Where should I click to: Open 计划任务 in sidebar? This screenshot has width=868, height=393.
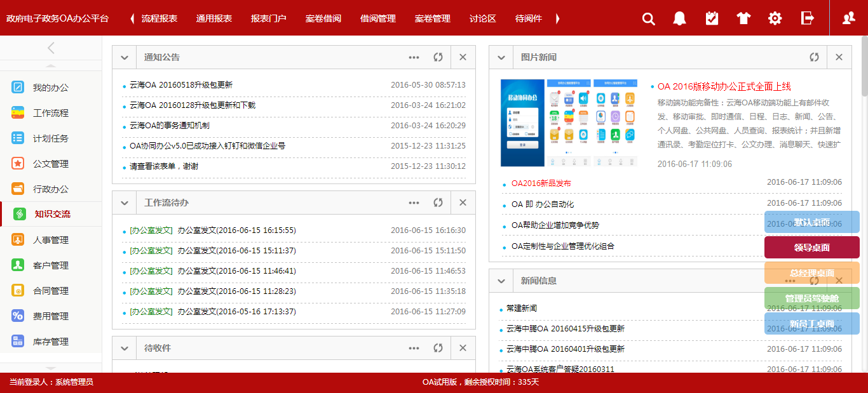click(51, 138)
